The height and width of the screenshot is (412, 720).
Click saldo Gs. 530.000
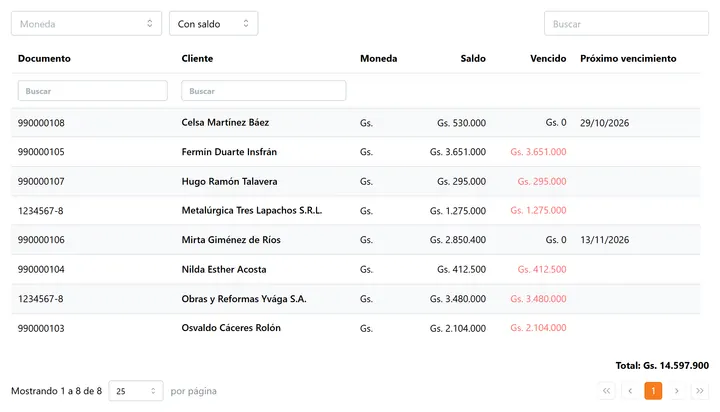click(461, 123)
